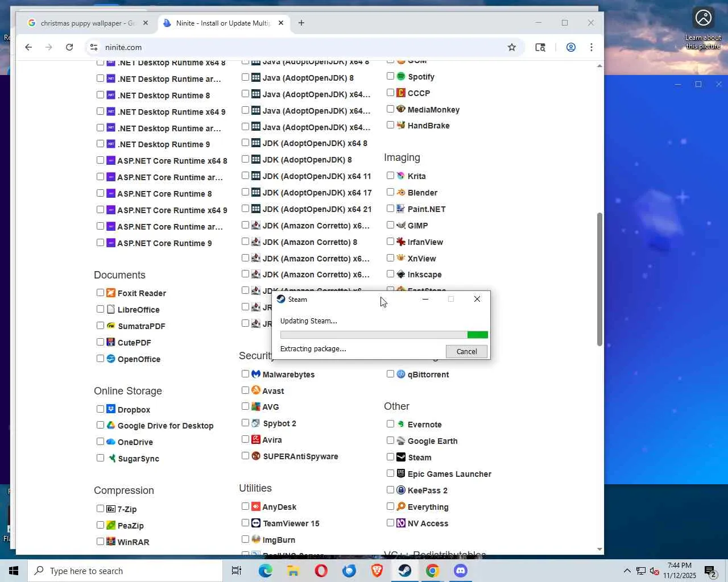Select the Ninite browser tab
The width and height of the screenshot is (728, 582).
click(x=223, y=23)
